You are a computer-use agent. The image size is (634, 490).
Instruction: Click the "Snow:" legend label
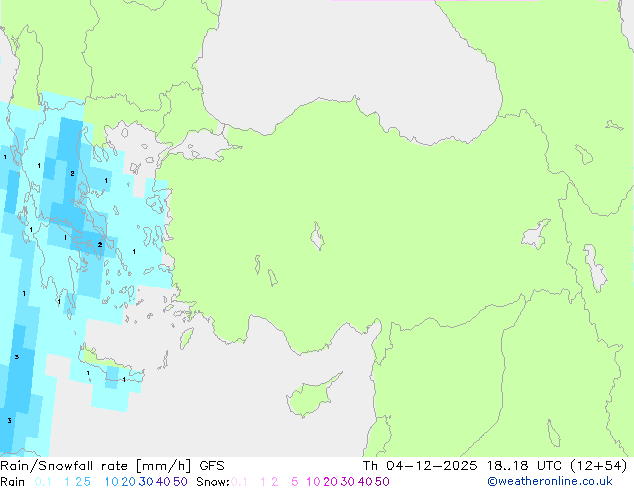click(213, 482)
